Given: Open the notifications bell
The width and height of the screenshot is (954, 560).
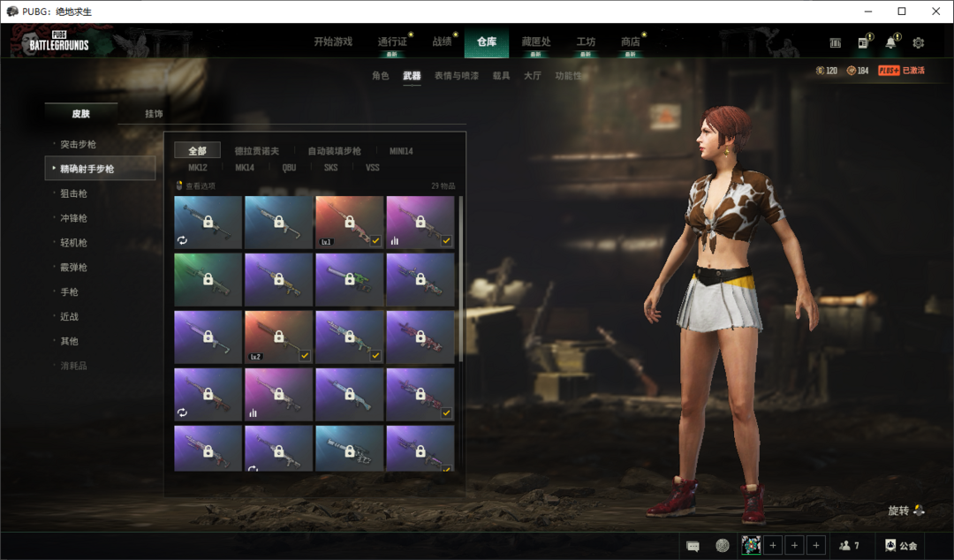Looking at the screenshot, I should pos(890,42).
